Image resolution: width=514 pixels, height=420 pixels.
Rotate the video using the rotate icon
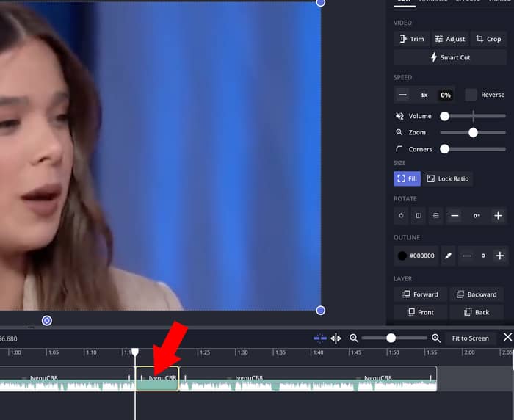pos(401,216)
